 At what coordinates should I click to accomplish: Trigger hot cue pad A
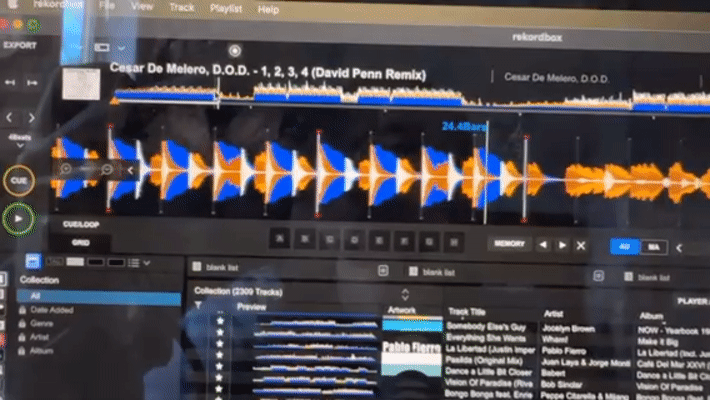click(280, 239)
